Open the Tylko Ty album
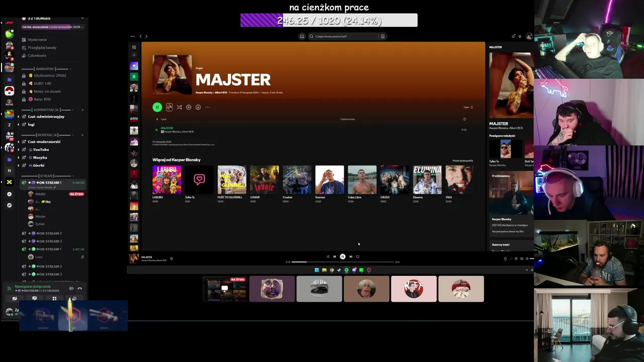 pyautogui.click(x=199, y=179)
